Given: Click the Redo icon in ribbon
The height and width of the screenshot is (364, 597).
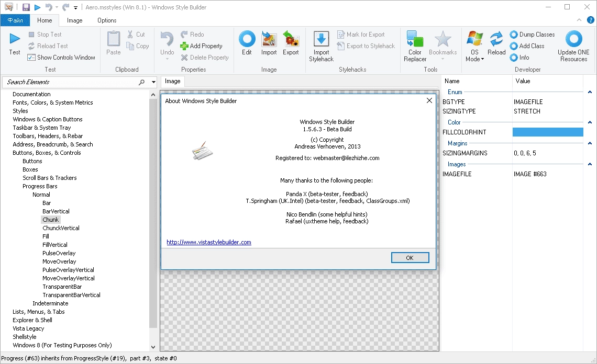Looking at the screenshot, I should [184, 34].
